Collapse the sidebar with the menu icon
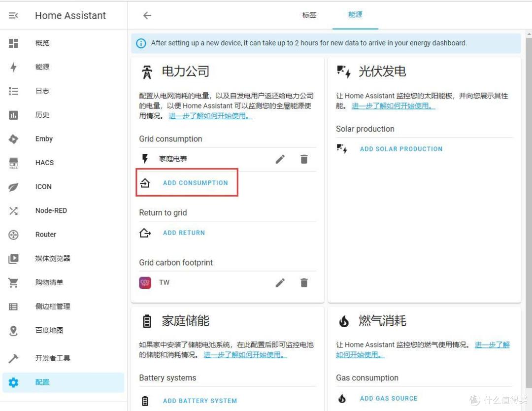 tap(13, 15)
